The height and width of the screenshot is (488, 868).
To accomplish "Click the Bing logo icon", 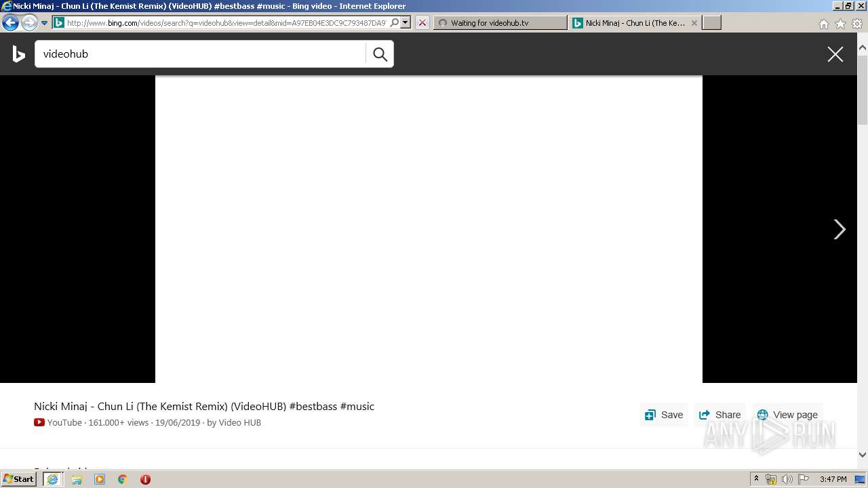I will tap(19, 54).
